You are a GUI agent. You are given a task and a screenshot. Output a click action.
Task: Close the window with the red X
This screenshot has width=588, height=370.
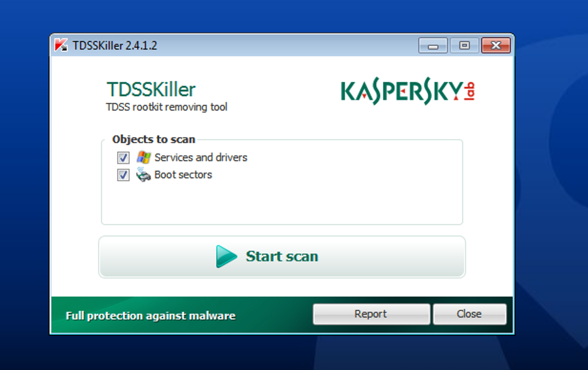point(496,46)
